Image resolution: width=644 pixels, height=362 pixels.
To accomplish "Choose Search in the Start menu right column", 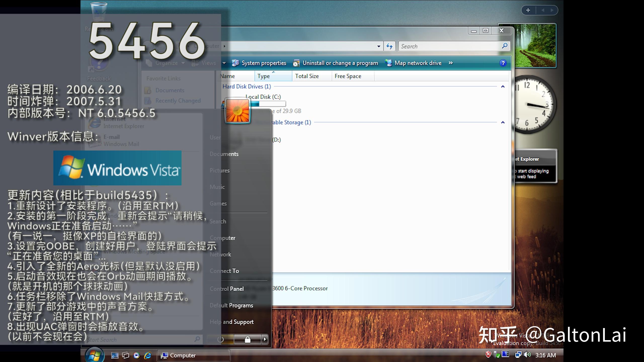I will point(218,221).
